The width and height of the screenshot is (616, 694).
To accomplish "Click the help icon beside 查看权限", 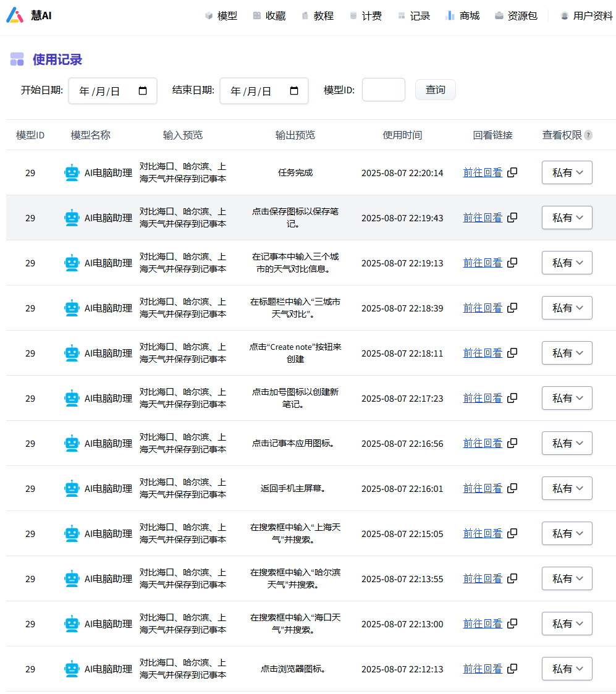I will tap(588, 135).
